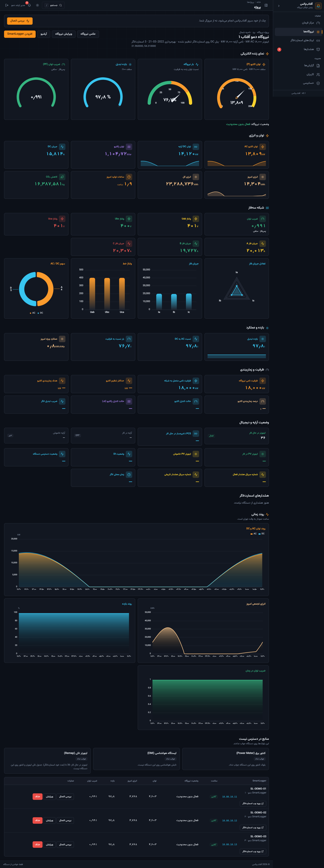Click the icon on ظرفیت نامی نیروگاه card
The height and width of the screenshot is (868, 324).
[x=263, y=381]
